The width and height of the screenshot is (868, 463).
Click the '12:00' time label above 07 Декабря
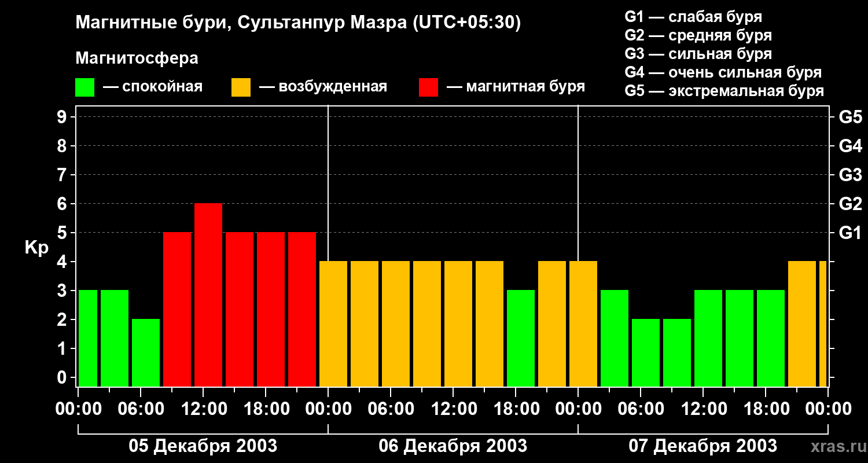coord(703,409)
